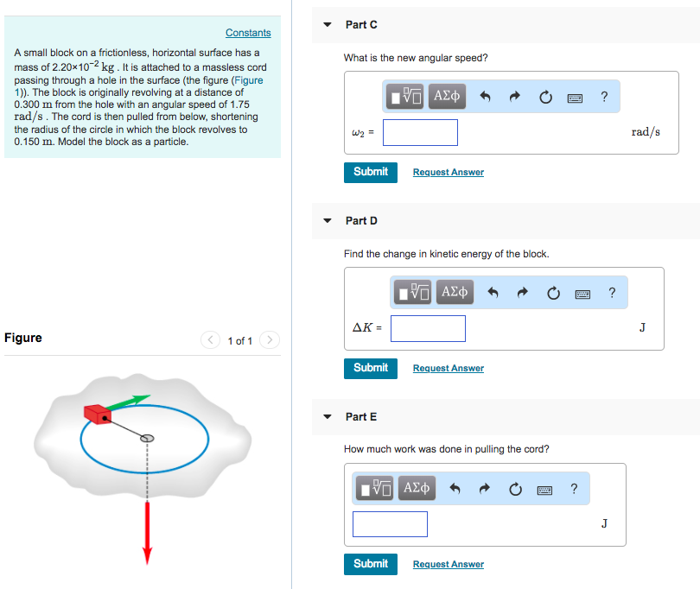The width and height of the screenshot is (700, 589).
Task: Collapse the Part D section
Action: pyautogui.click(x=327, y=220)
